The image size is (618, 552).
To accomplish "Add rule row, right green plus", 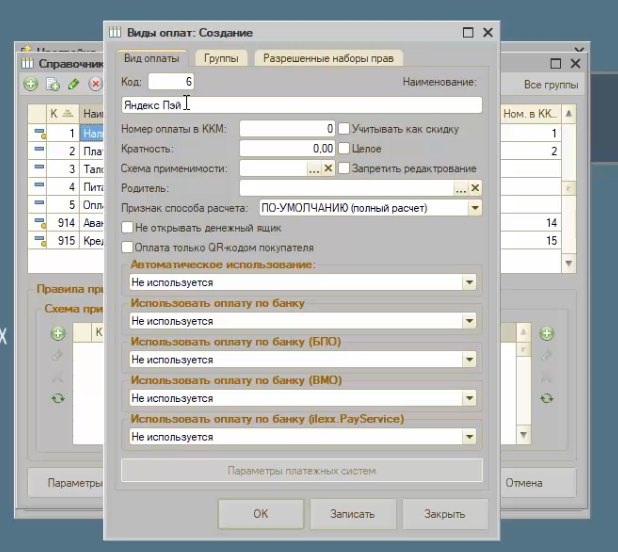I will coord(547,333).
